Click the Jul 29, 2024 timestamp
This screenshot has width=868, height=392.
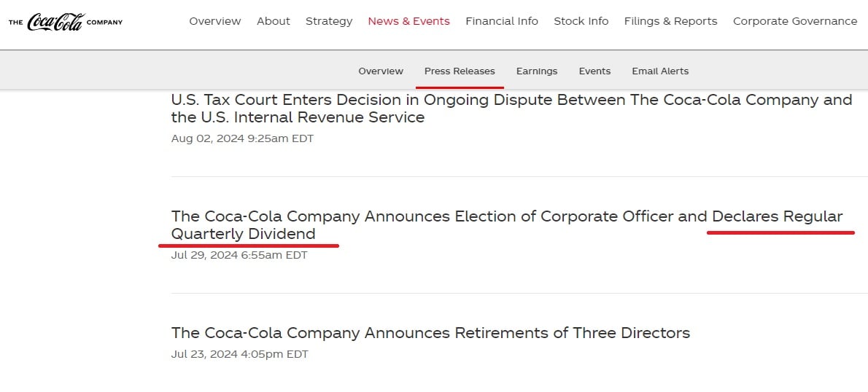[239, 255]
